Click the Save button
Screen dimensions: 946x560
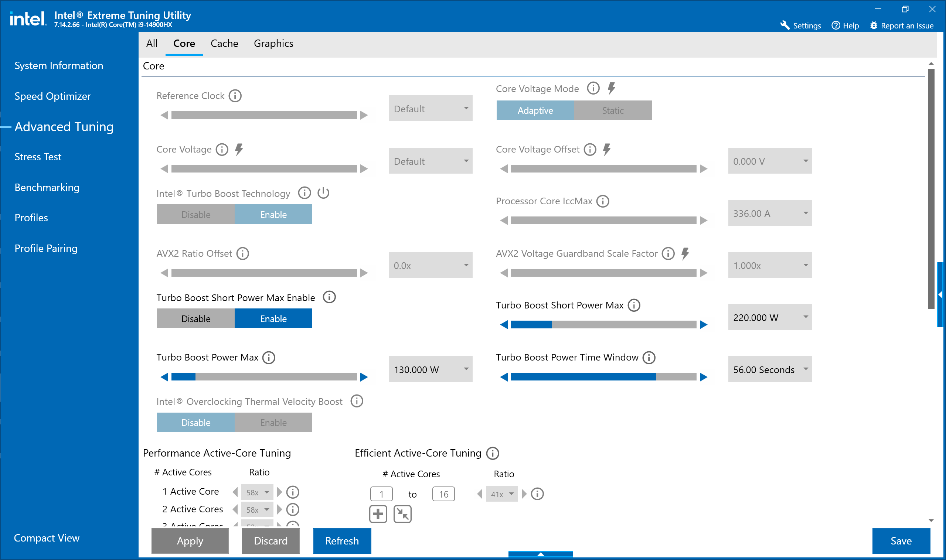[901, 541]
